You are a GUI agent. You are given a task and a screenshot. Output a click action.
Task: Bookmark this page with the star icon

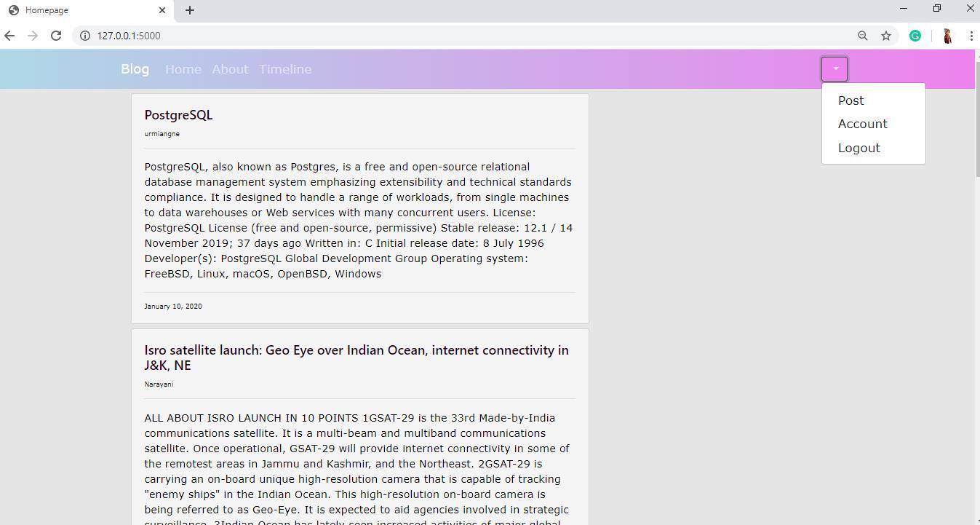click(886, 36)
